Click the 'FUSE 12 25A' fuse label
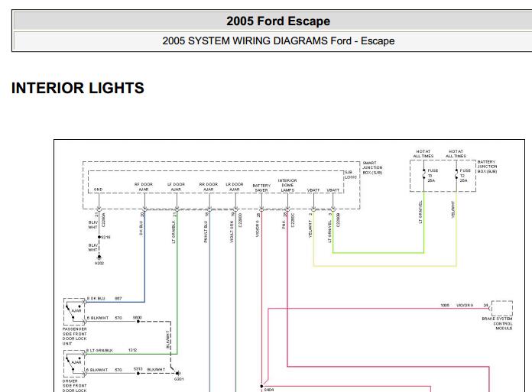 tap(465, 176)
